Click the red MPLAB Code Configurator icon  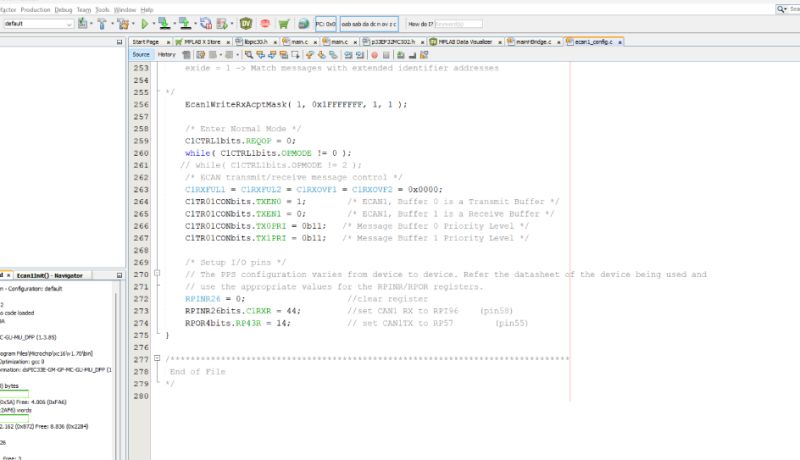[265, 23]
